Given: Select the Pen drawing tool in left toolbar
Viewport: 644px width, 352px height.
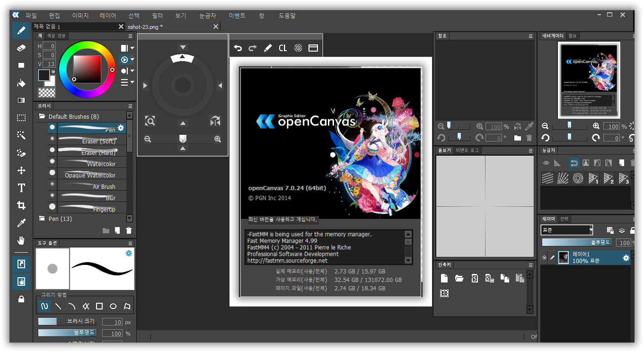Looking at the screenshot, I should [x=21, y=31].
